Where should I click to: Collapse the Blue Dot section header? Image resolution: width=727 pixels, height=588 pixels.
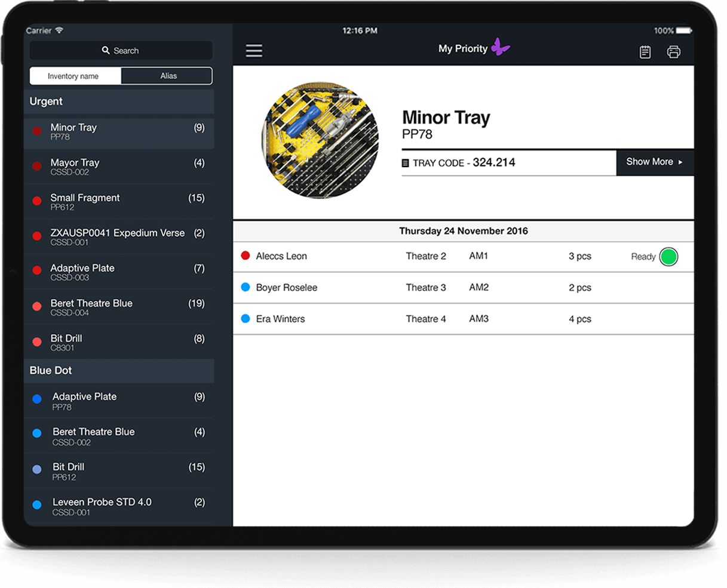click(x=119, y=371)
